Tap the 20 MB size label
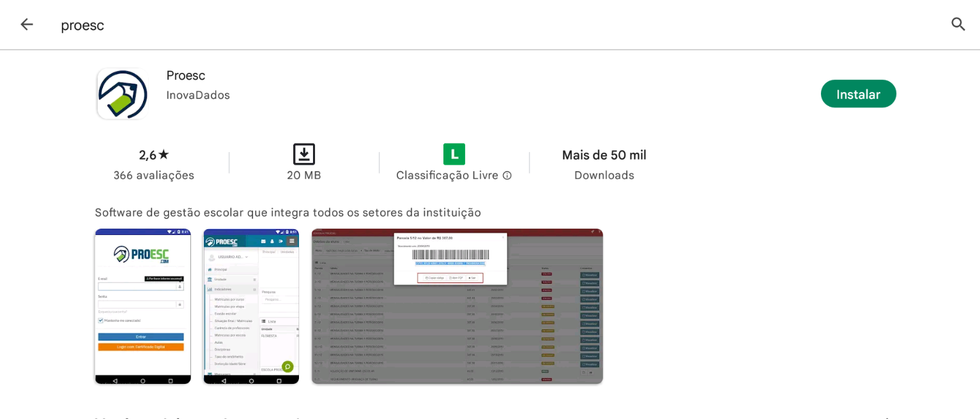 coord(304,175)
